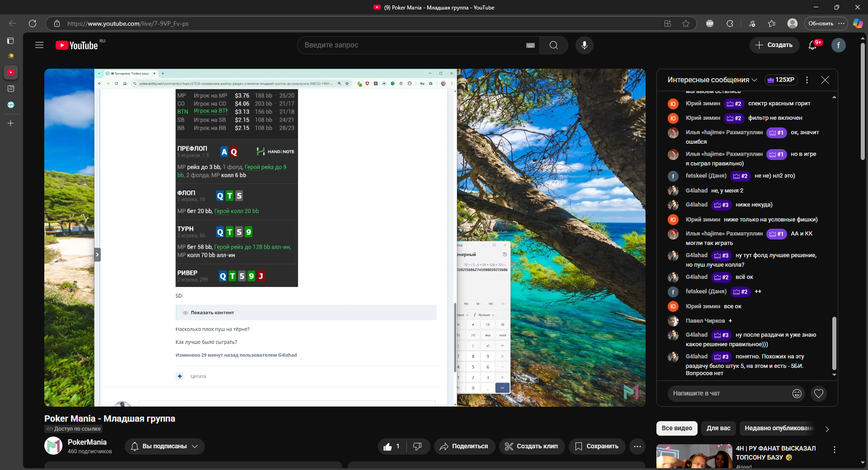Open split screen apps icon in address bar
Image resolution: width=868 pixels, height=470 pixels.
tap(668, 23)
